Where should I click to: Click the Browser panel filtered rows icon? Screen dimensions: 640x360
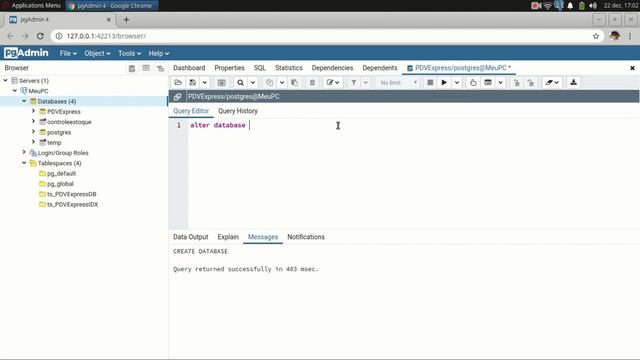(160, 68)
